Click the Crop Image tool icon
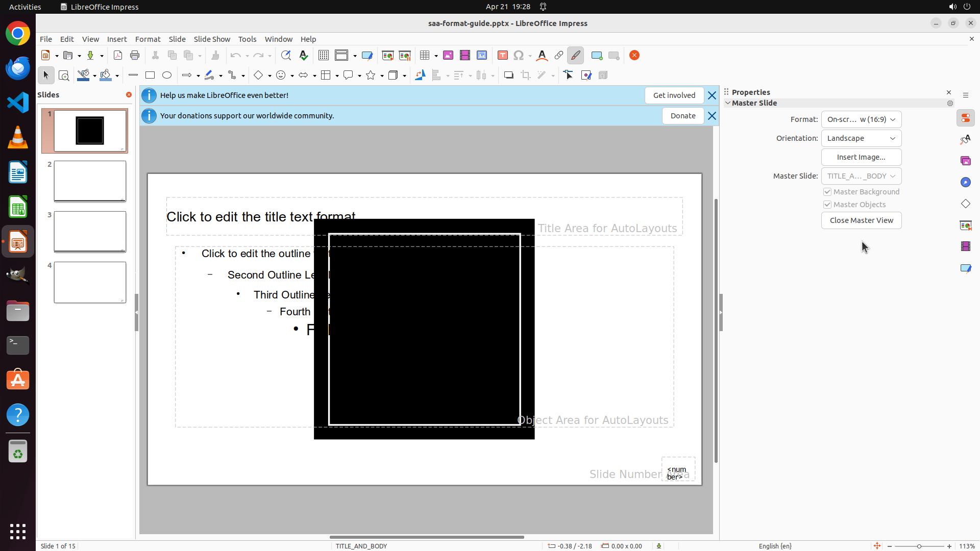The image size is (980, 551). (526, 75)
